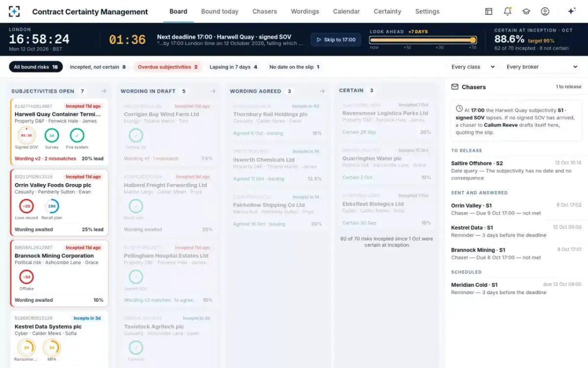Expand Wording Agreed column with its arrow
The width and height of the screenshot is (588, 368).
pyautogui.click(x=322, y=91)
